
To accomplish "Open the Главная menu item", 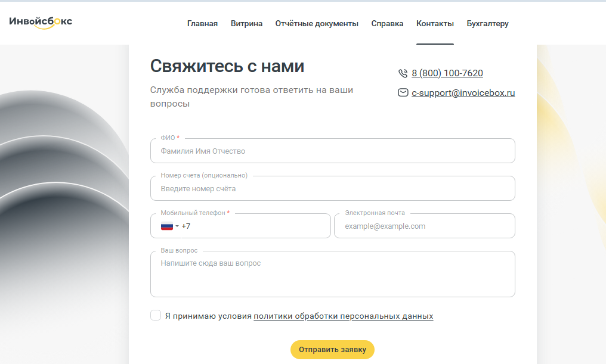I will point(202,24).
